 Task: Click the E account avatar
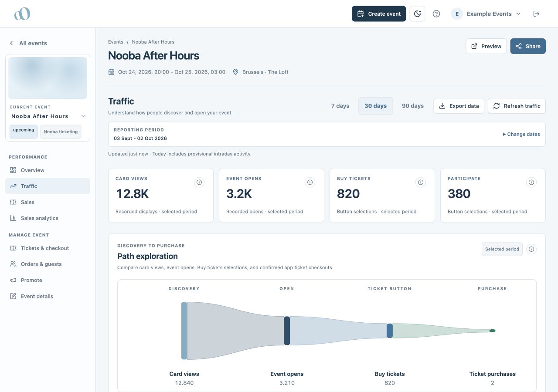click(457, 14)
